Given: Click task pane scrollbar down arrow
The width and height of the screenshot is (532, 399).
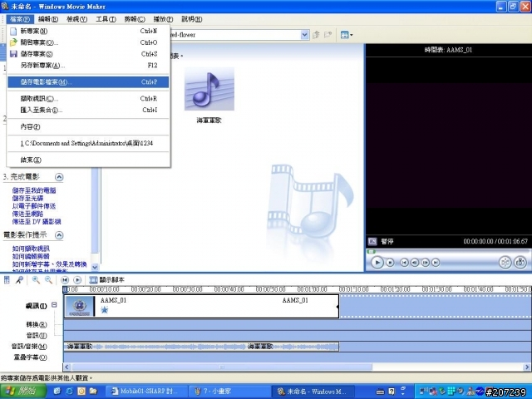Looking at the screenshot, I should (x=95, y=267).
